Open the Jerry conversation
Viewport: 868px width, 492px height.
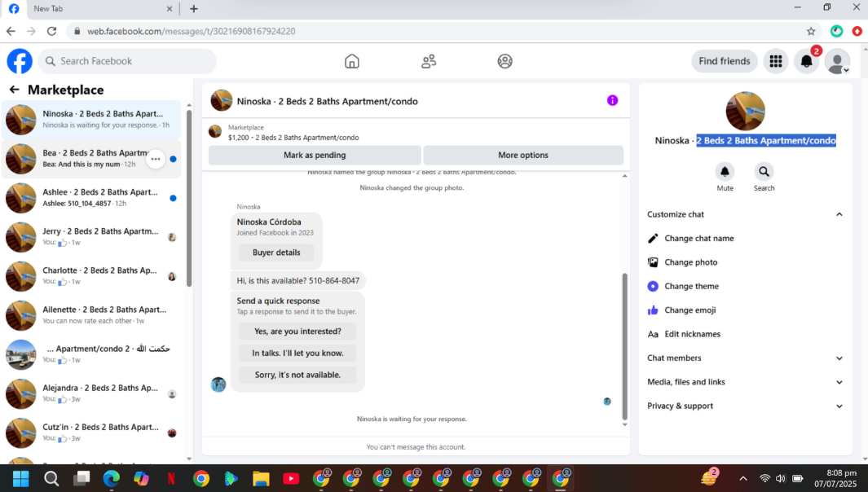[91, 237]
